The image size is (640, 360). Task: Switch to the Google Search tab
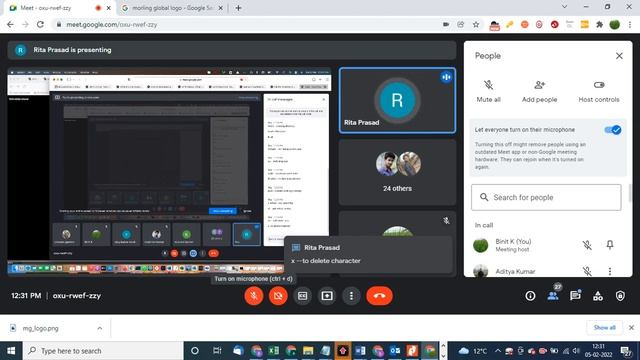click(171, 8)
